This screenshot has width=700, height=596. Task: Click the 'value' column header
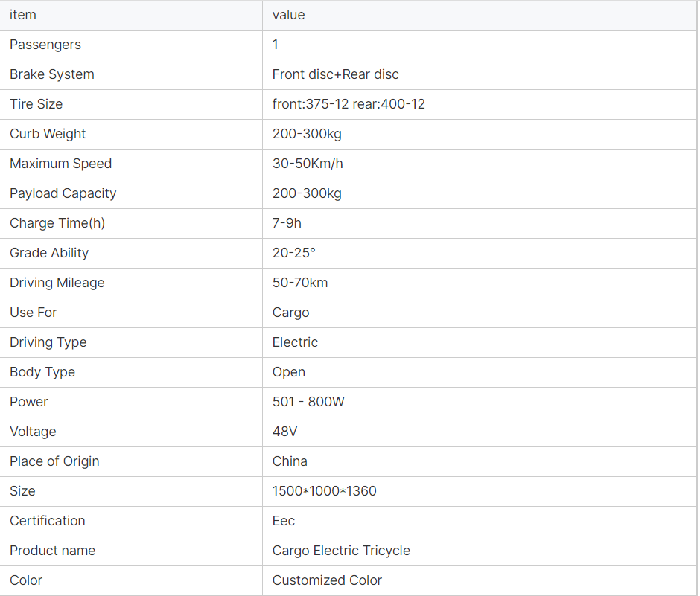point(289,15)
